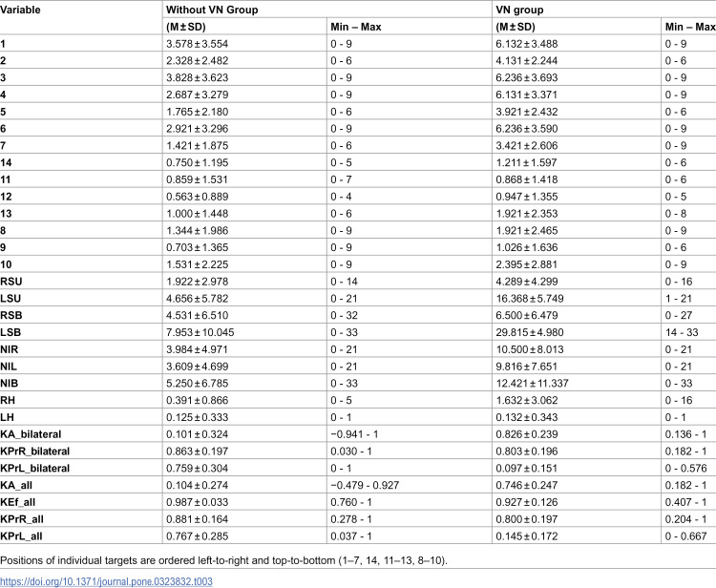Screen dimensions: 716x588
Task: Click the first Min – Max subheader
Action: (x=356, y=27)
